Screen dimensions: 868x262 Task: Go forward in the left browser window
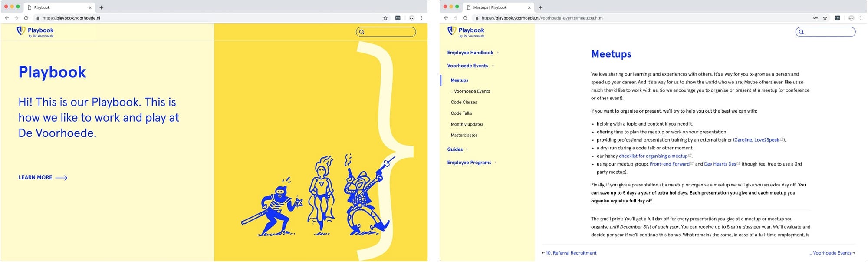(x=16, y=18)
